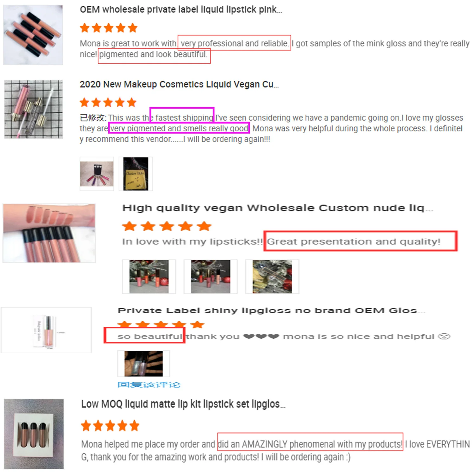View the arm swatch nude lipstick image

pos(49,233)
